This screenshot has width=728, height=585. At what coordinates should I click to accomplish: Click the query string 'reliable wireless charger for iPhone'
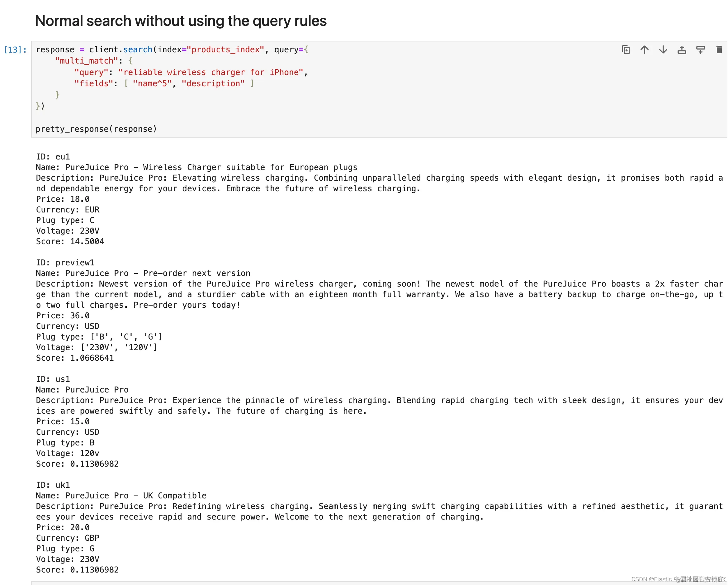pos(211,72)
